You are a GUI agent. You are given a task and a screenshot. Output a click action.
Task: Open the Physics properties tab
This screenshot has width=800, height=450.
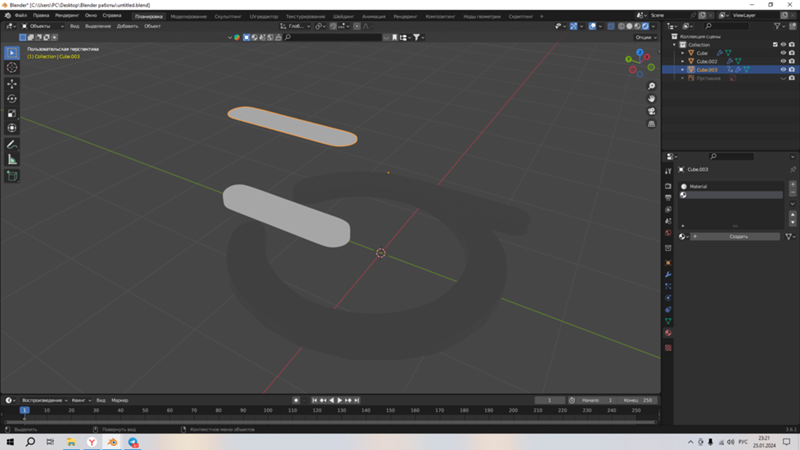(x=668, y=298)
